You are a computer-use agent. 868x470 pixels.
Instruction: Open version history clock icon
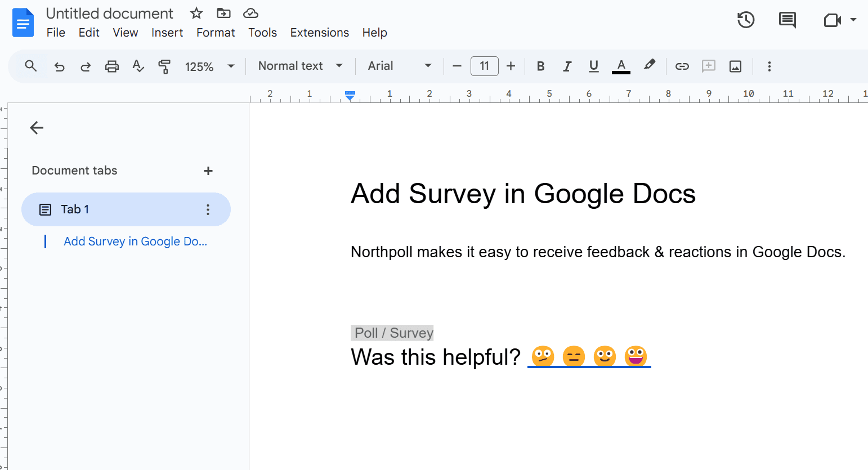point(746,20)
